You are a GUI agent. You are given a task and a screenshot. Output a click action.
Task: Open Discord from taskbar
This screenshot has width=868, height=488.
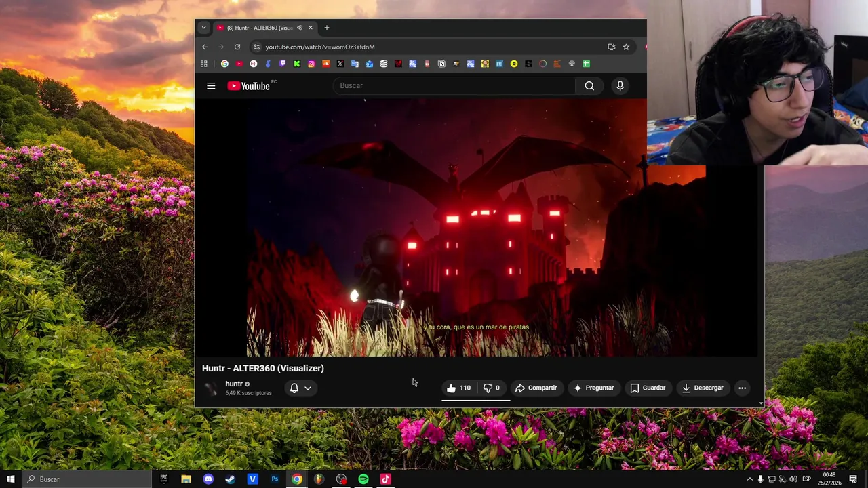tap(208, 479)
